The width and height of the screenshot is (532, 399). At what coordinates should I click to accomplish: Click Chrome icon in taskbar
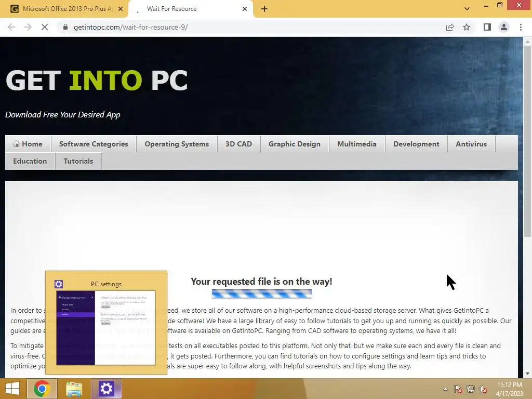tap(42, 389)
